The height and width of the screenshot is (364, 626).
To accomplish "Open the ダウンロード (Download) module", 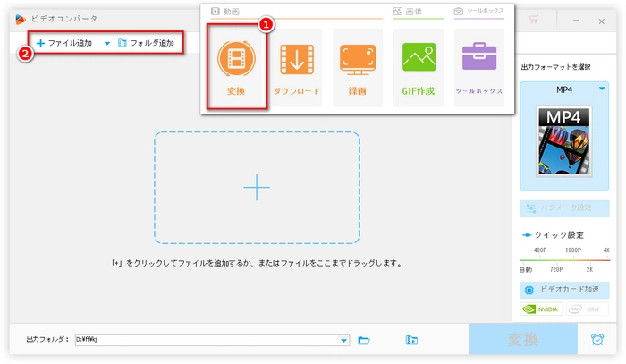I will tap(295, 67).
